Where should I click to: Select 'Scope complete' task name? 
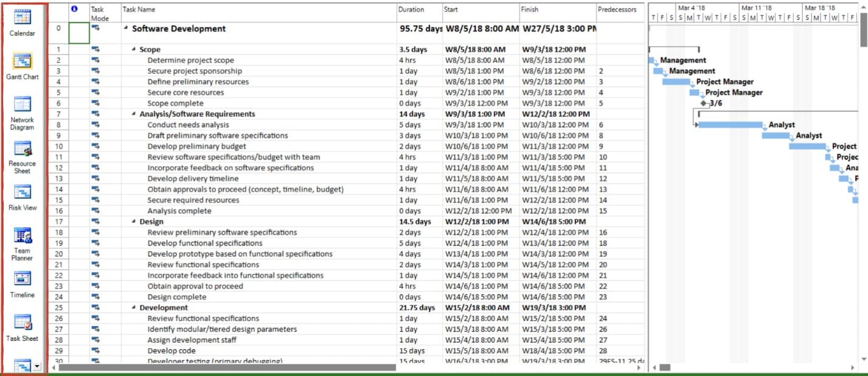pos(176,103)
